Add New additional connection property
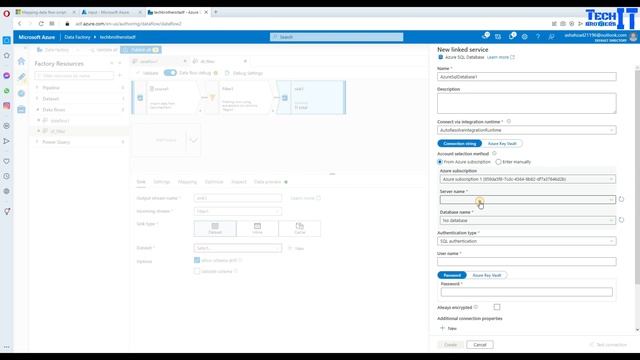 (449, 328)
